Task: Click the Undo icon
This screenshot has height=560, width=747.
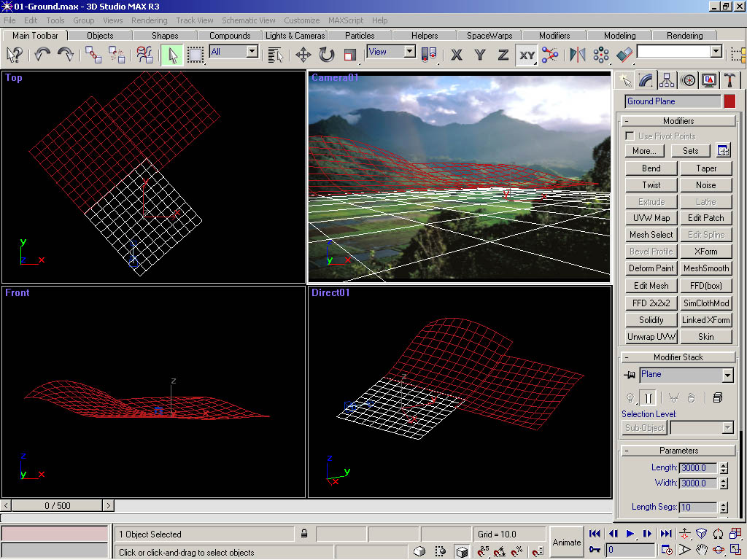Action: pos(42,55)
